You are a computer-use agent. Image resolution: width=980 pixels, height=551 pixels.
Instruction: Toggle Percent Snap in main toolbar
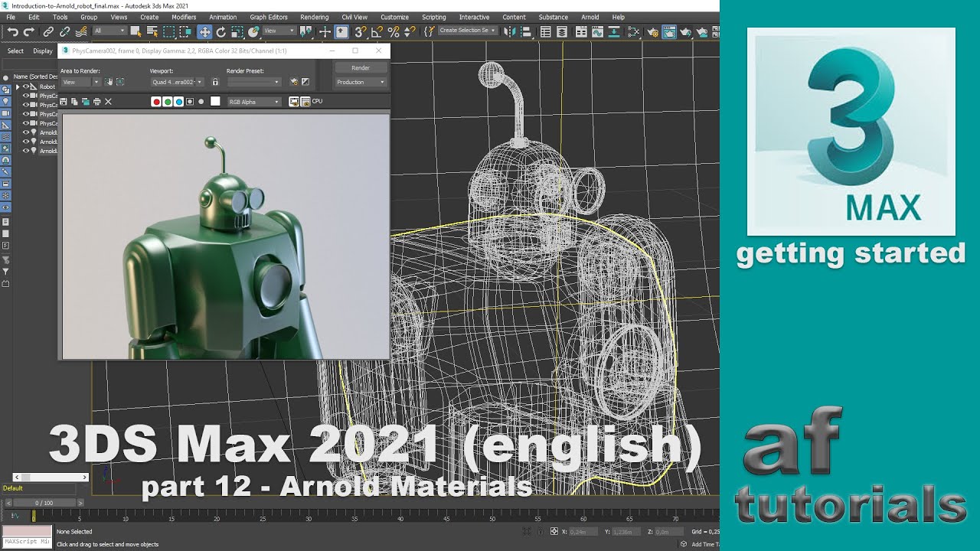pos(394,31)
